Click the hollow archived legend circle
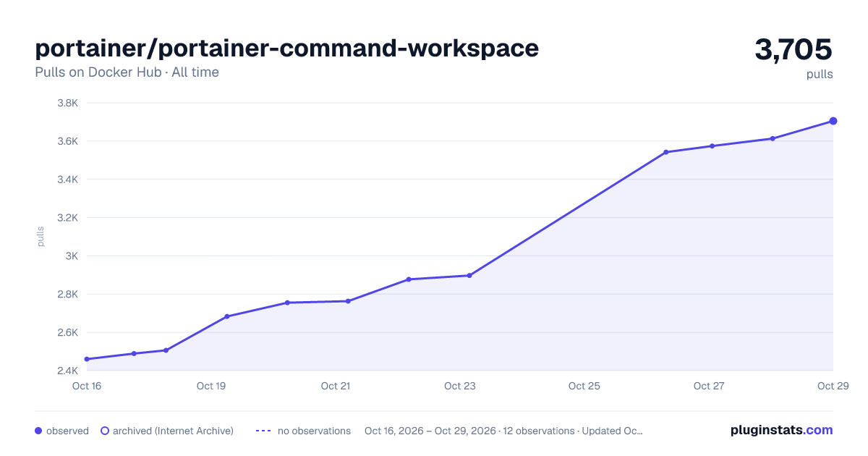 105,431
